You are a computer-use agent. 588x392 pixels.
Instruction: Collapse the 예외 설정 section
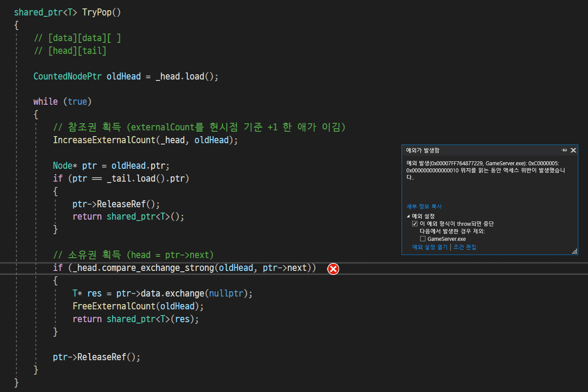(x=408, y=216)
